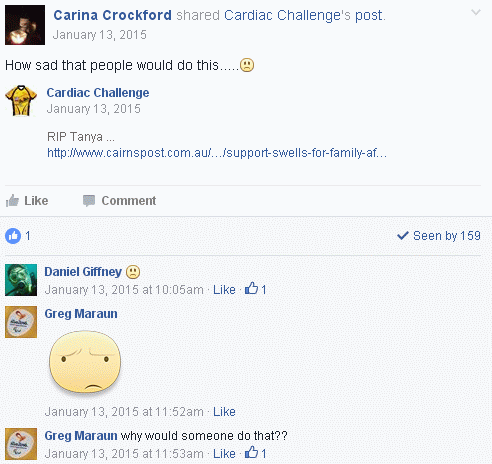492x464 pixels.
Task: Open the Cardiac Challenge page name
Action: tap(98, 93)
